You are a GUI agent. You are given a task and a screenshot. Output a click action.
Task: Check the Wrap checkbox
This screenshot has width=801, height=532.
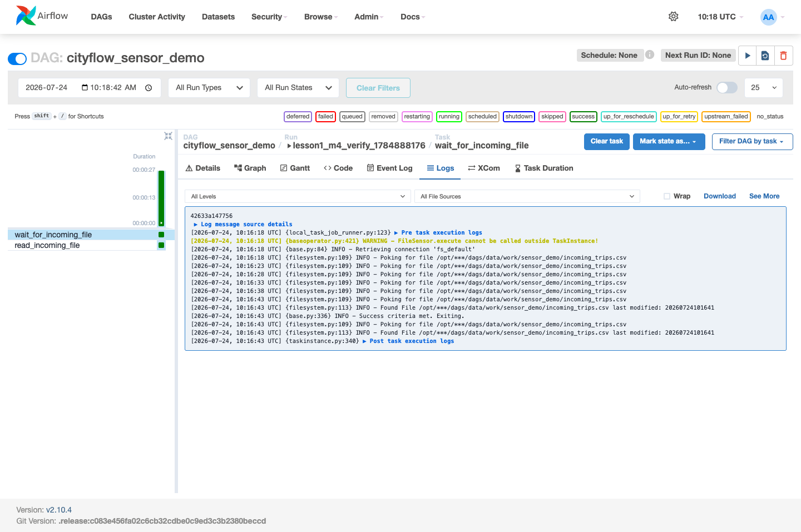[667, 196]
